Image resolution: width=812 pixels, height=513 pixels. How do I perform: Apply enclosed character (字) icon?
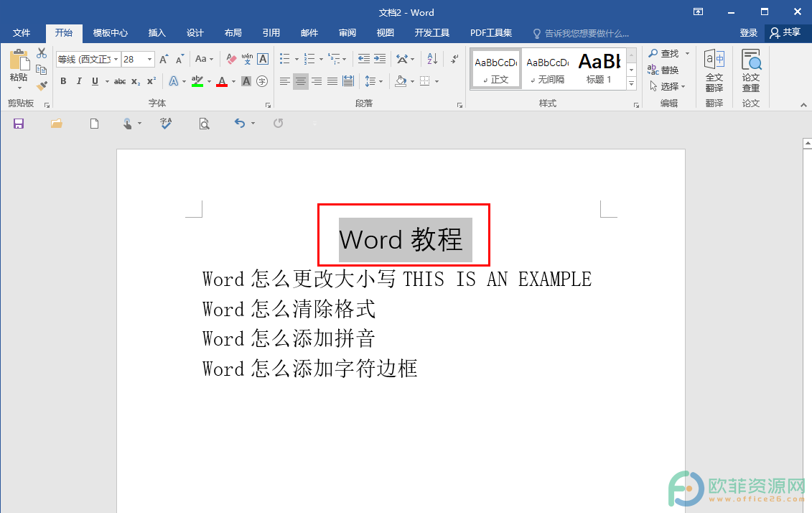click(x=262, y=81)
